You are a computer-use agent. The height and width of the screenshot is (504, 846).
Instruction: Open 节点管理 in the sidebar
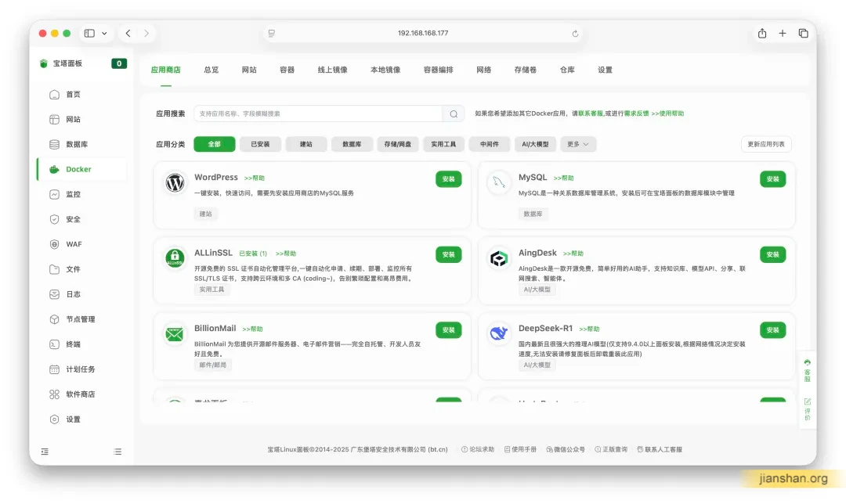point(81,319)
